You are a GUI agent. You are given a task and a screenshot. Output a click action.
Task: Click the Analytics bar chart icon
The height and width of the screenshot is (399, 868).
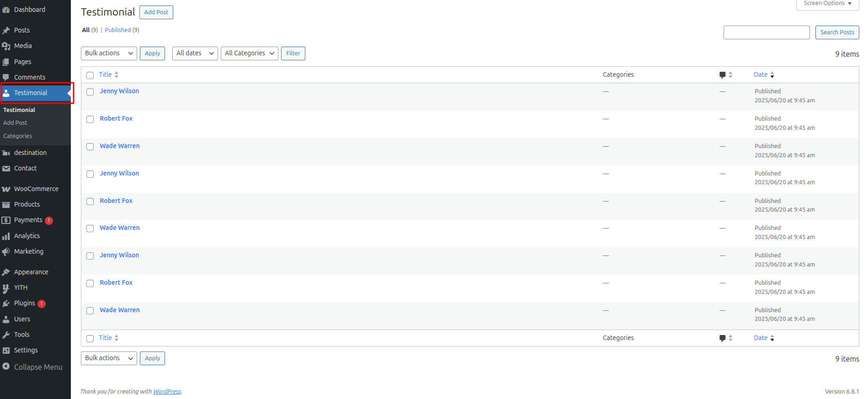tap(6, 236)
